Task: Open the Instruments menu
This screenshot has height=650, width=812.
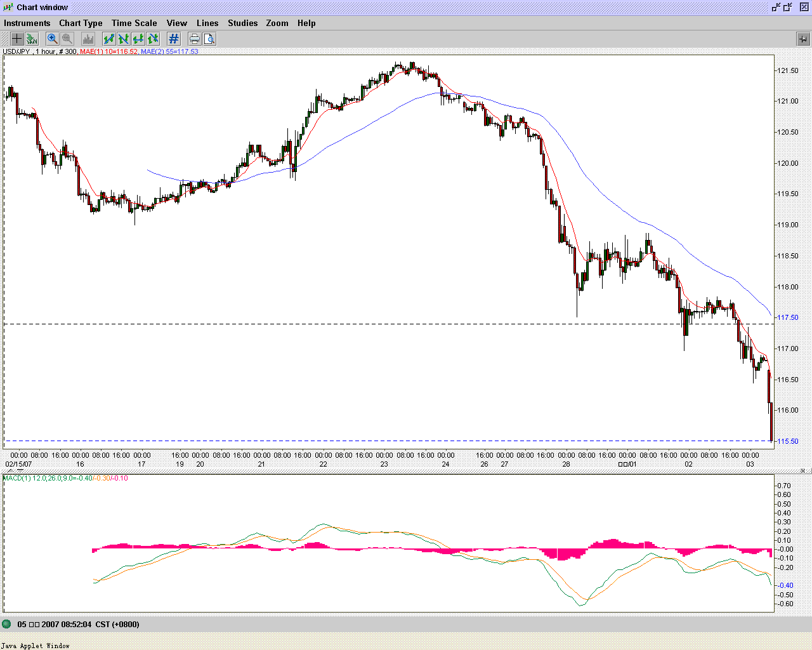Action: click(27, 23)
